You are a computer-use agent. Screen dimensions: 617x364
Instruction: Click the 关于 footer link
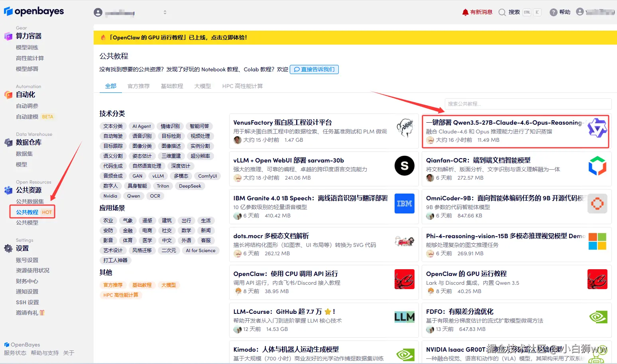69,353
